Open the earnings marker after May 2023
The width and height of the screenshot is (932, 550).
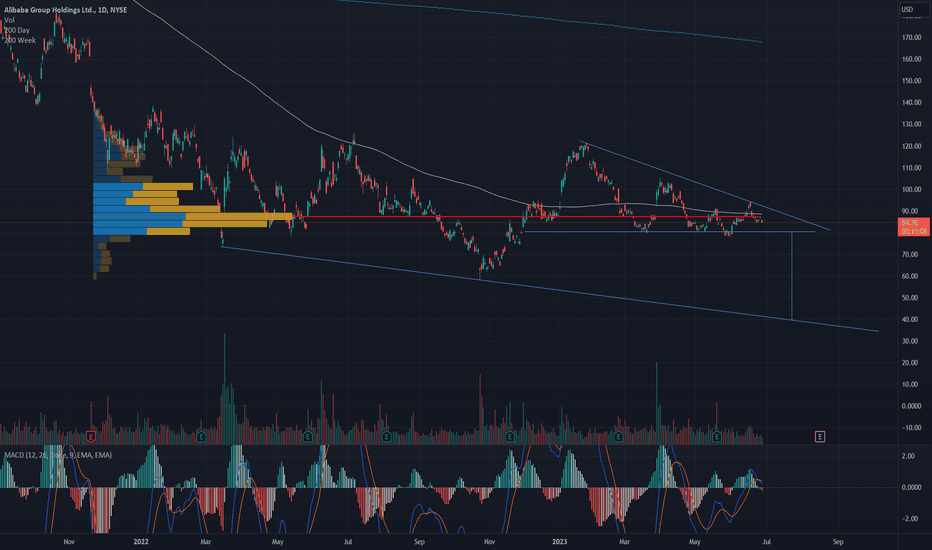pyautogui.click(x=717, y=437)
